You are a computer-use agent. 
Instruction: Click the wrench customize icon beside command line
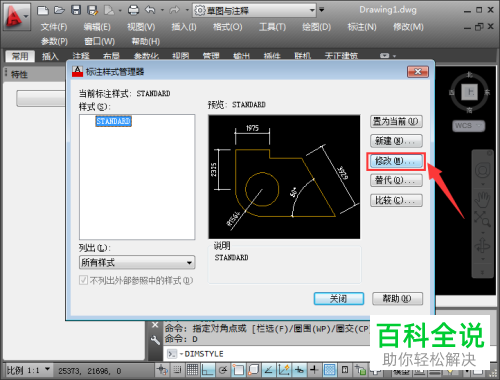(x=155, y=340)
